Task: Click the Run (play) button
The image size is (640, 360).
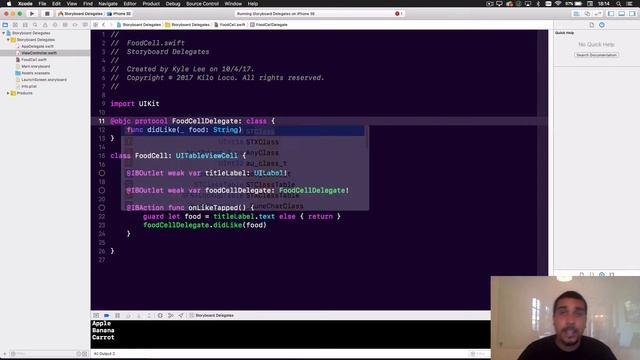Action: point(32,13)
